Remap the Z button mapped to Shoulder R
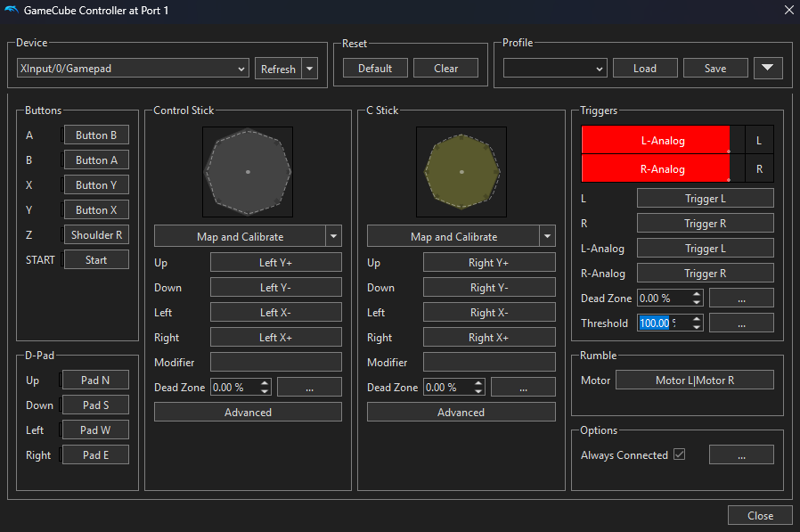 96,235
